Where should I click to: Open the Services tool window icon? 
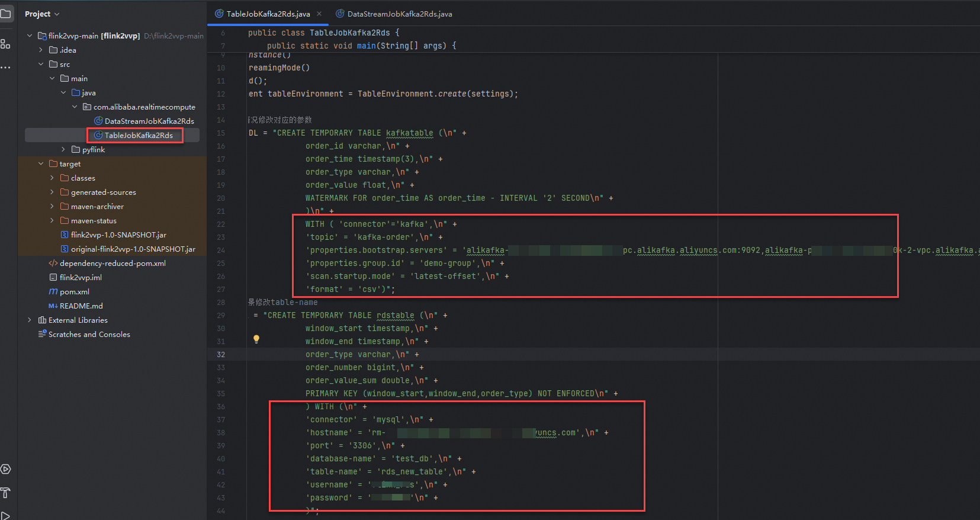[x=5, y=469]
